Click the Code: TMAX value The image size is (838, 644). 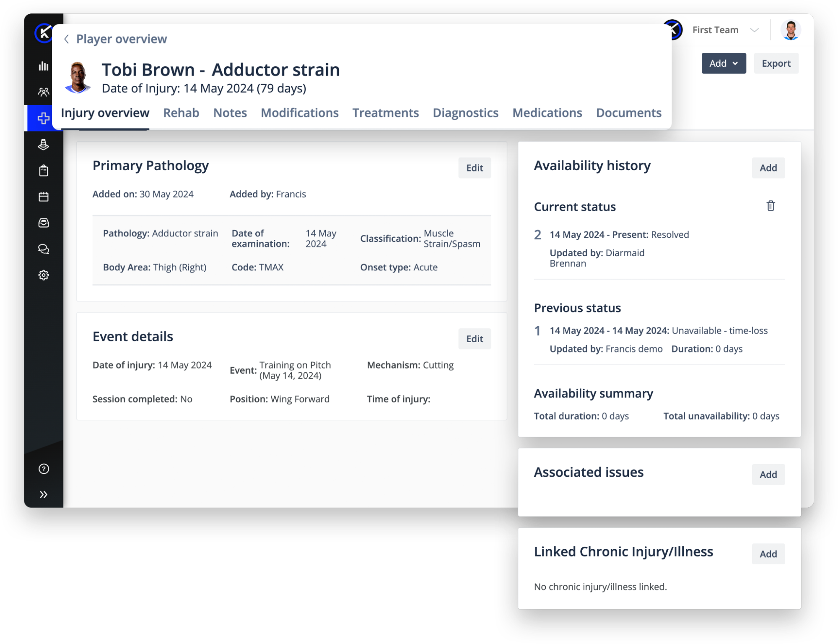tap(257, 267)
